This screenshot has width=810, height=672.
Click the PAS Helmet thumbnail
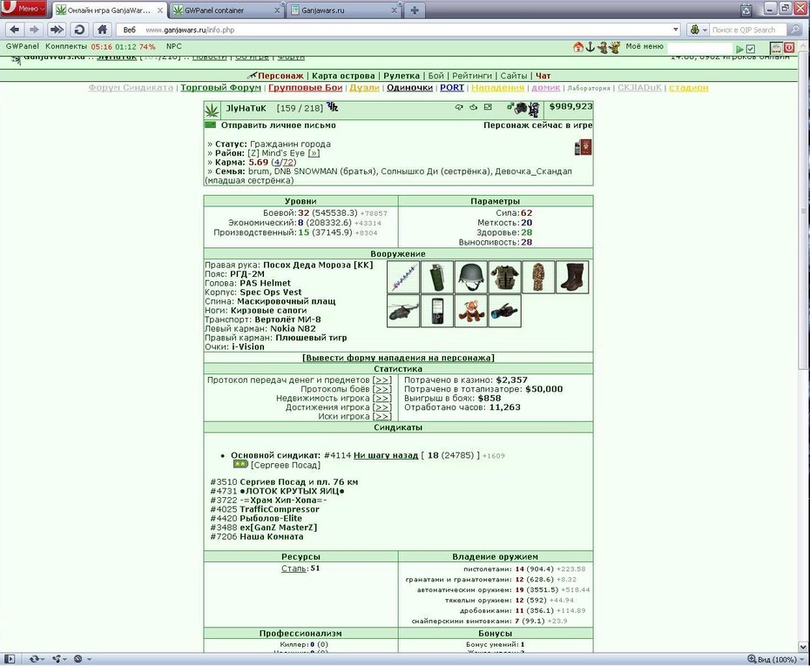(470, 277)
